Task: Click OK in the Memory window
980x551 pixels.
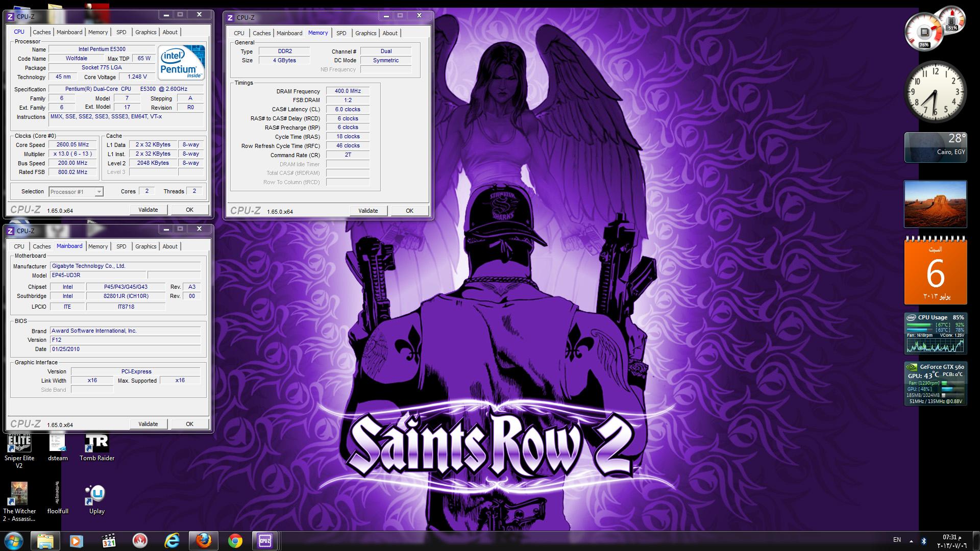Action: (x=409, y=211)
